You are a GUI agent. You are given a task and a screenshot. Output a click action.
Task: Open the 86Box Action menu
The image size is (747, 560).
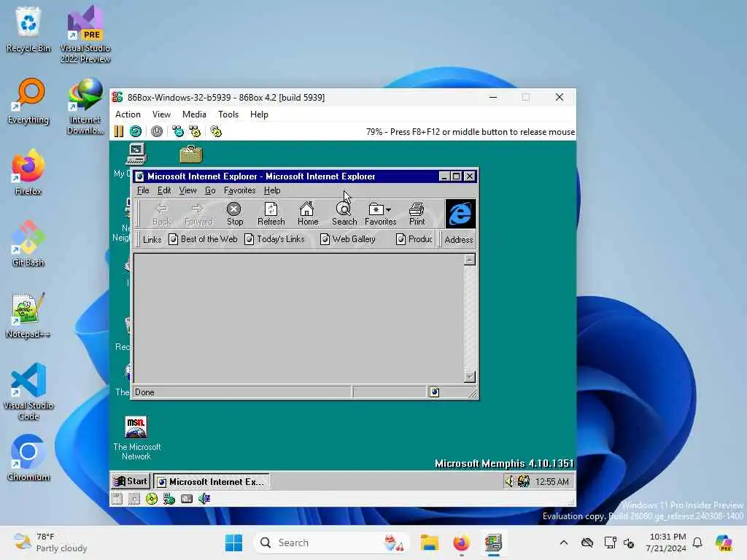[x=128, y=114]
